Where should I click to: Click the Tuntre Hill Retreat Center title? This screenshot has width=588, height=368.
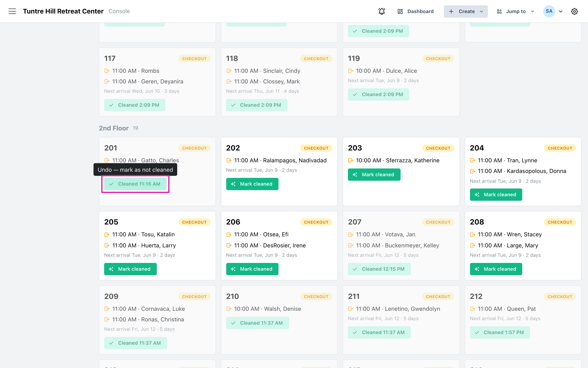[x=63, y=11]
